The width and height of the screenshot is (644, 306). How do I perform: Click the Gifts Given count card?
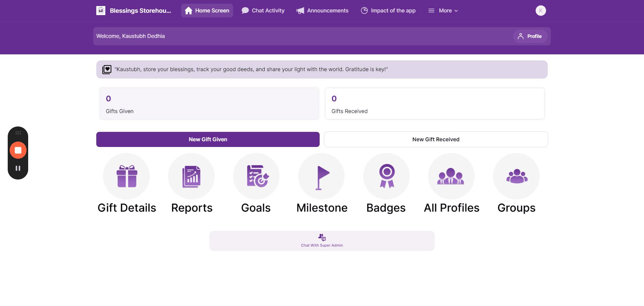209,104
